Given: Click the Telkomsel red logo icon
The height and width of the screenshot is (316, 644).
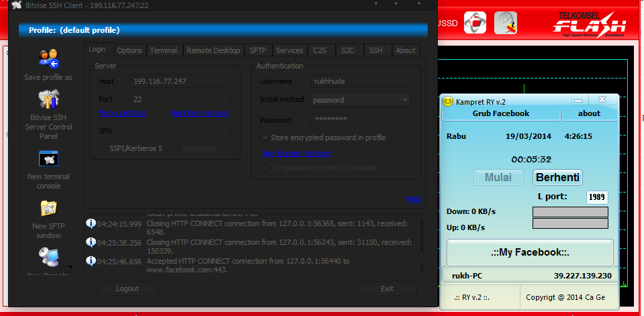Looking at the screenshot, I should pyautogui.click(x=475, y=23).
